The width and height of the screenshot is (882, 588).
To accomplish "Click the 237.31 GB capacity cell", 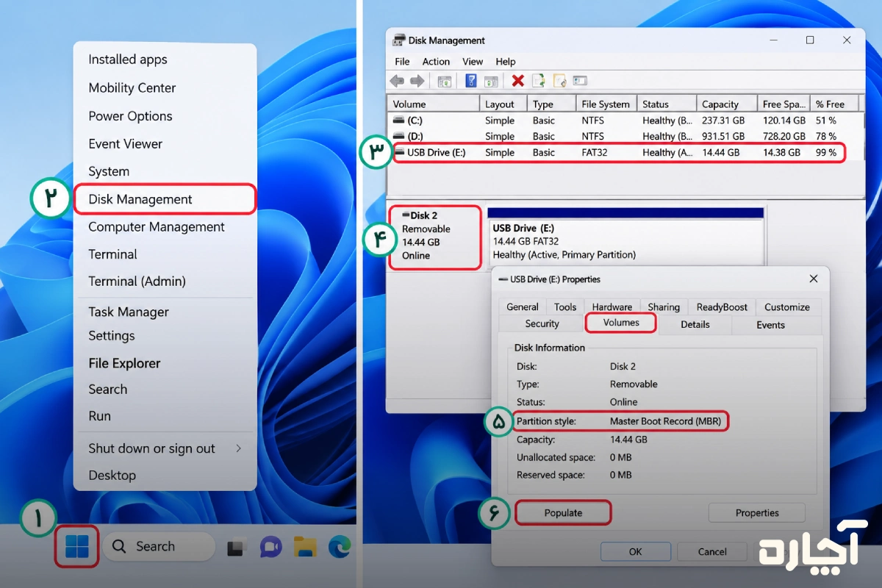I will (x=723, y=121).
